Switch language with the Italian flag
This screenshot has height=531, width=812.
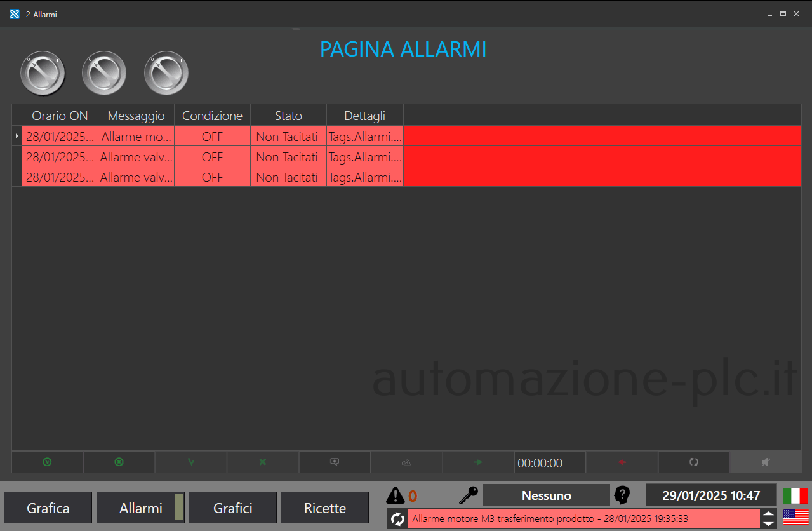click(x=795, y=495)
